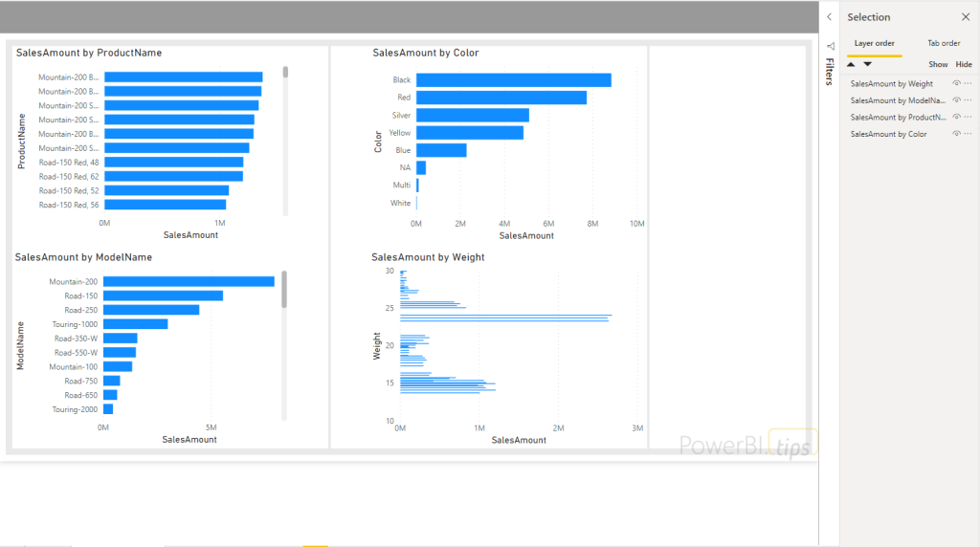The width and height of the screenshot is (980, 547).
Task: Open more options for SalesAmount by Weight
Action: [968, 84]
